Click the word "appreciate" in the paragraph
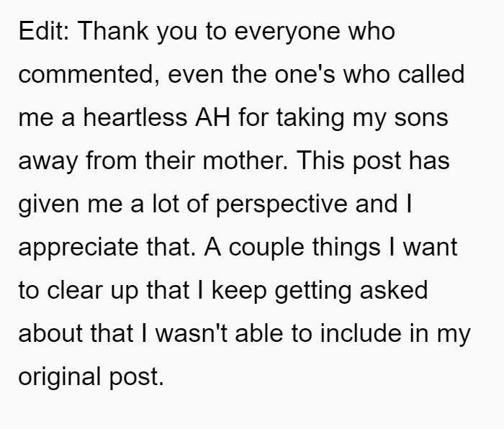The image size is (504, 429). click(78, 248)
